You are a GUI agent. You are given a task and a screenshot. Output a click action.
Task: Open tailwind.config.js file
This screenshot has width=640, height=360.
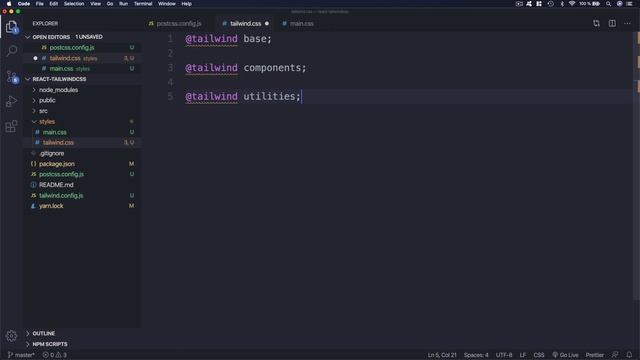pyautogui.click(x=83, y=196)
